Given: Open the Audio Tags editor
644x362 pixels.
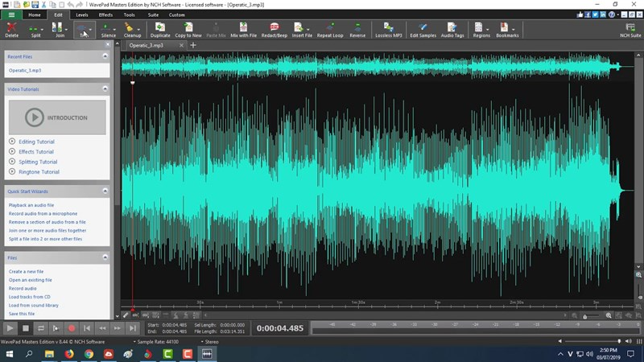Looking at the screenshot, I should tap(452, 30).
